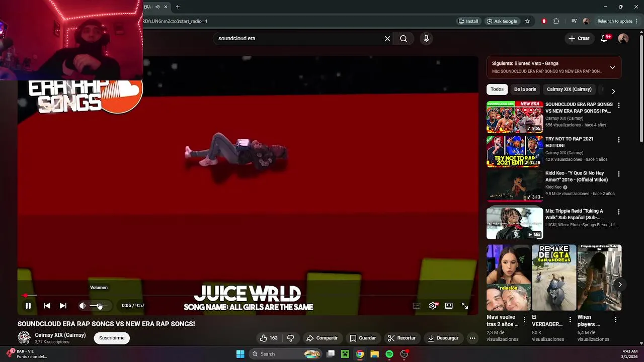
Task: Open the Recortar clip tool
Action: tap(401, 338)
